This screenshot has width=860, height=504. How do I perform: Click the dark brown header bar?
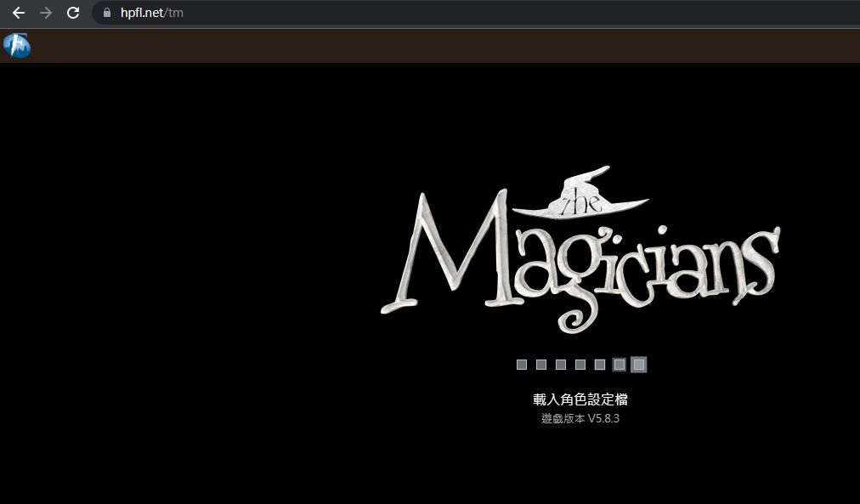pyautogui.click(x=425, y=46)
